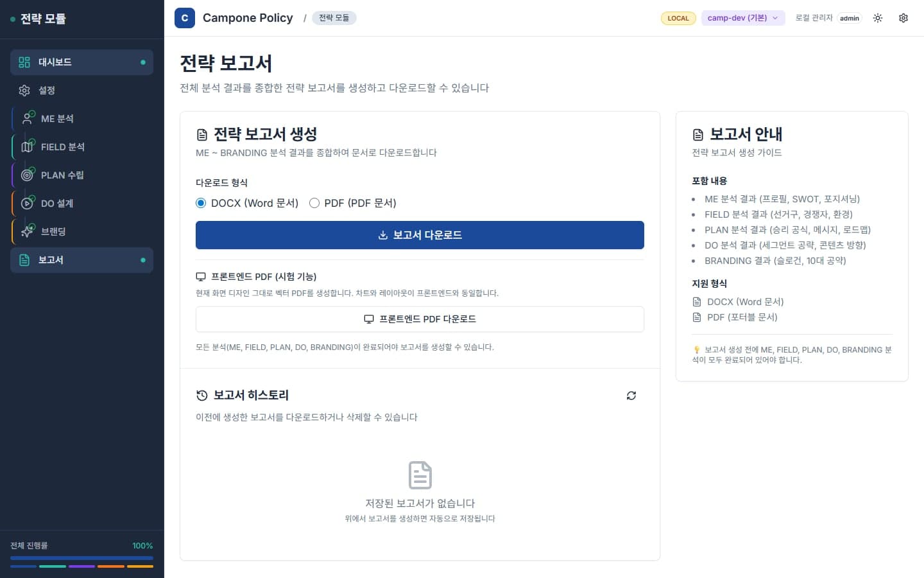Screen dimensions: 924x578
Task: Click the 전략 모듈 sidebar title
Action: click(43, 19)
